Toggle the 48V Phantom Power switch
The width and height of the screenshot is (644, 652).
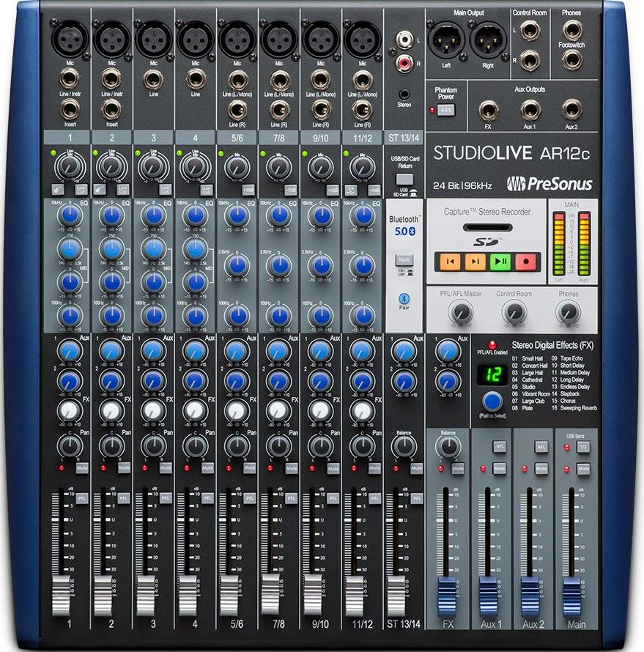(x=446, y=110)
